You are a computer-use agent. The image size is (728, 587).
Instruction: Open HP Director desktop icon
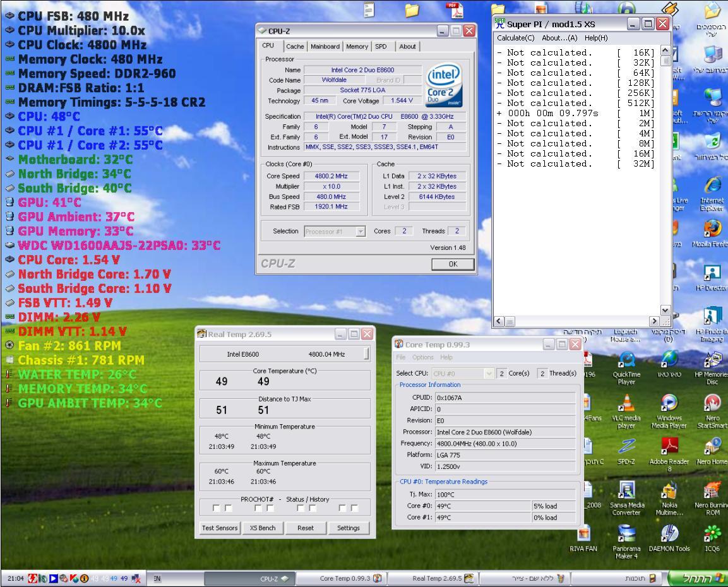[712, 278]
